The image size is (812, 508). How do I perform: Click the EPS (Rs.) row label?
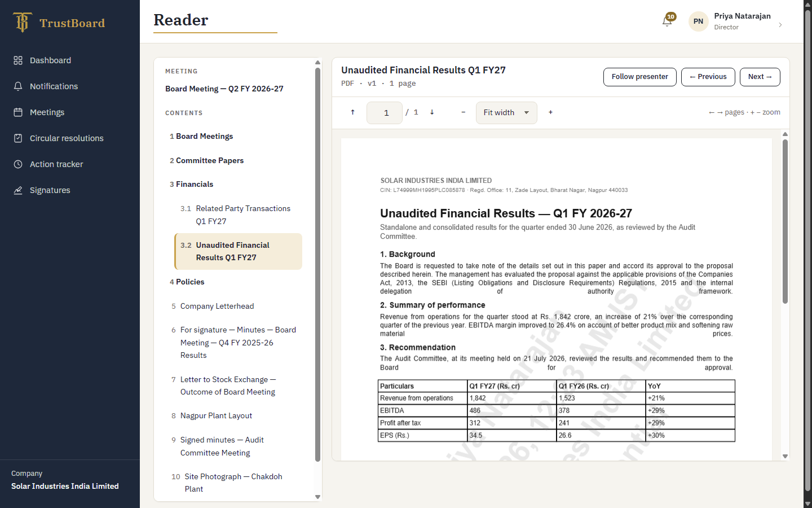pos(395,435)
